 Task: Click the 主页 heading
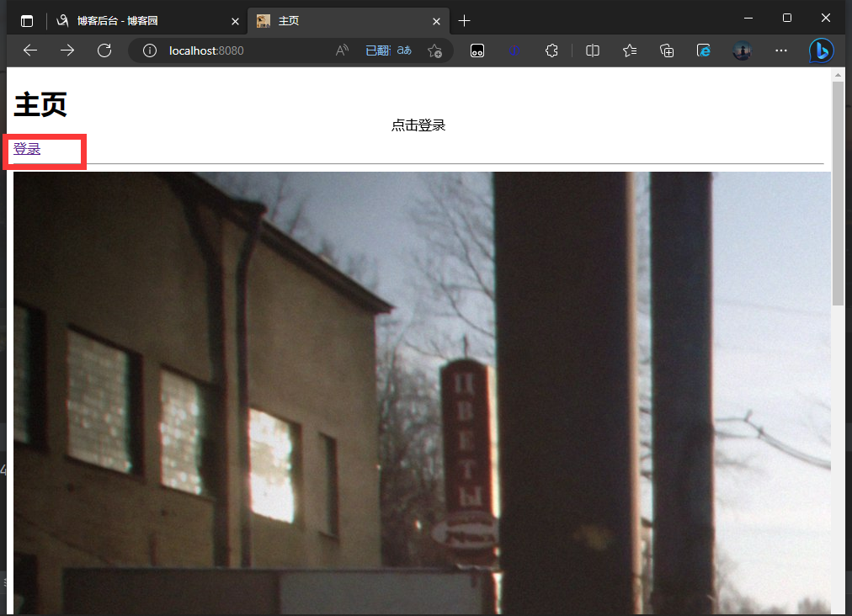(x=40, y=104)
